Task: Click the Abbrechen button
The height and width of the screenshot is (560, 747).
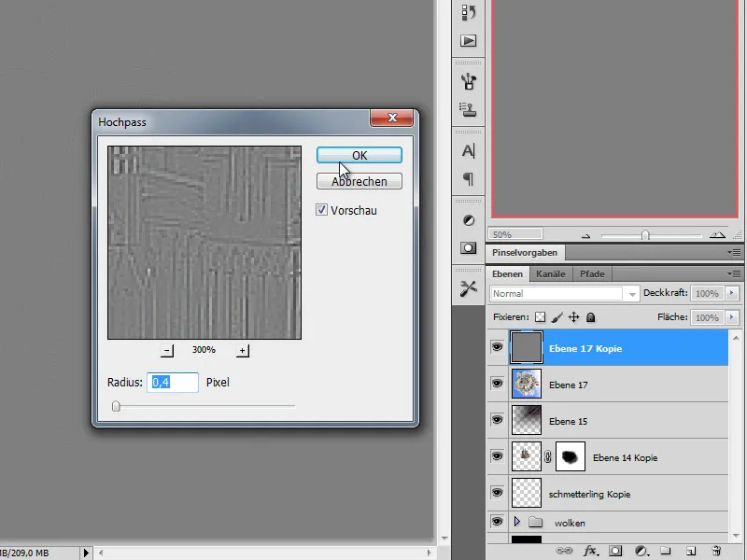Action: coord(359,181)
